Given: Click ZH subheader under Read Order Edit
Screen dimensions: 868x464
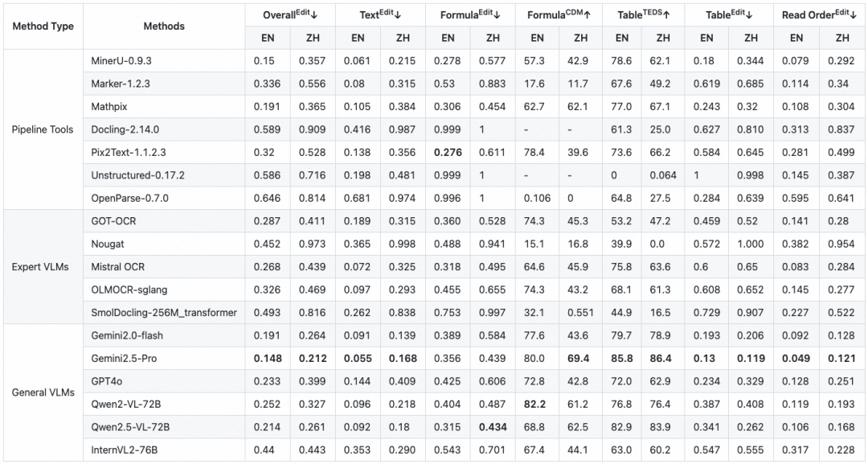Looking at the screenshot, I should pos(842,38).
